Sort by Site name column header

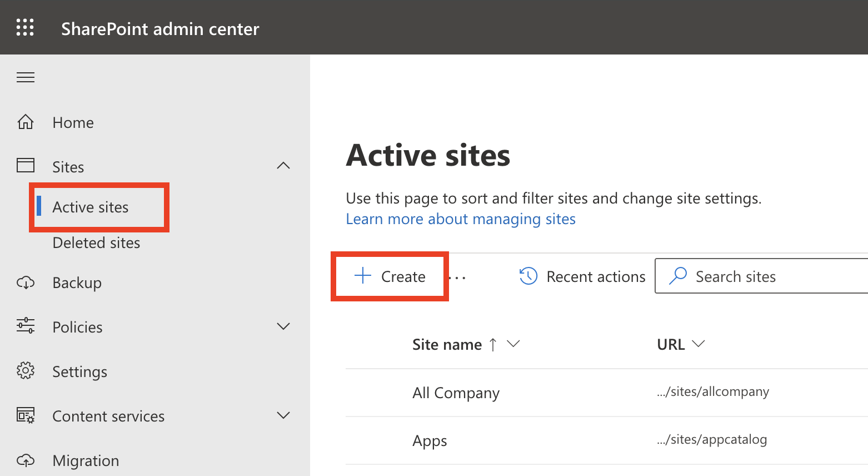[x=447, y=345]
